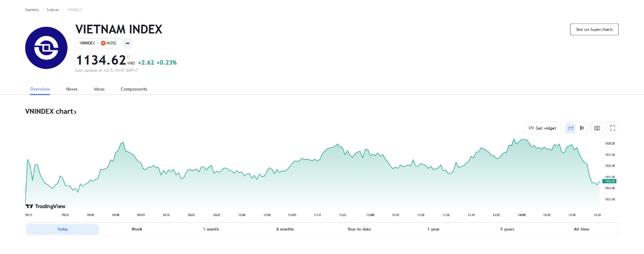Take a chart snapshot with camera icon
This screenshot has width=644, height=254.
[x=597, y=128]
